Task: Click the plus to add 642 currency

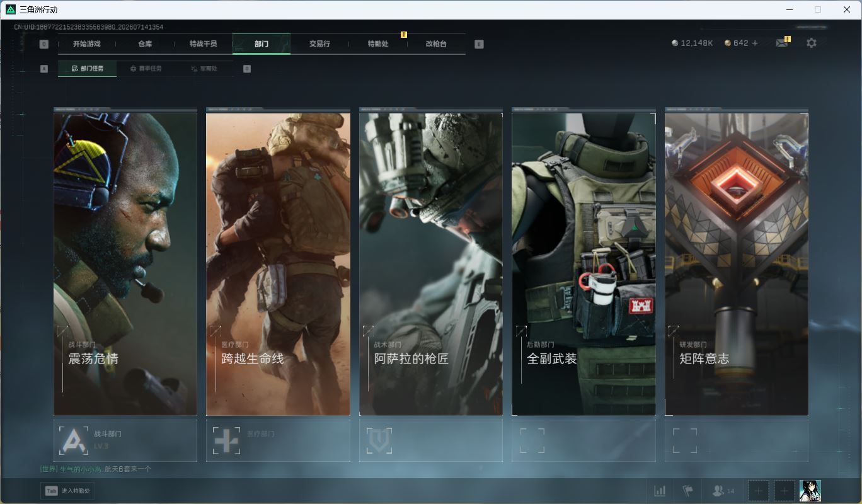Action: point(755,43)
